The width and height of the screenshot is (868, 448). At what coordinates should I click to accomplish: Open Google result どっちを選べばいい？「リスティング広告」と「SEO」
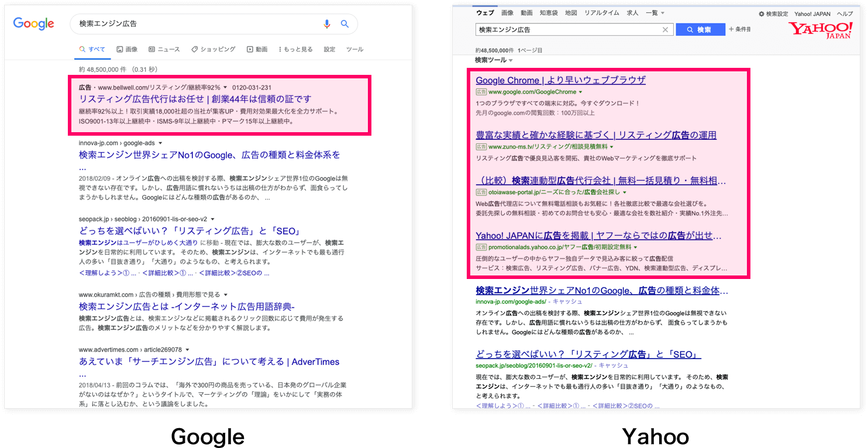tap(189, 230)
